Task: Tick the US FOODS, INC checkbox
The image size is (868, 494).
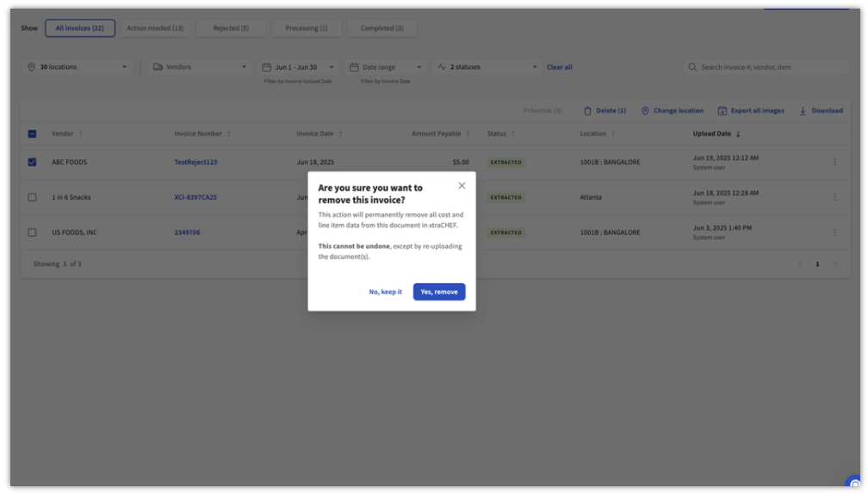Action: click(32, 232)
